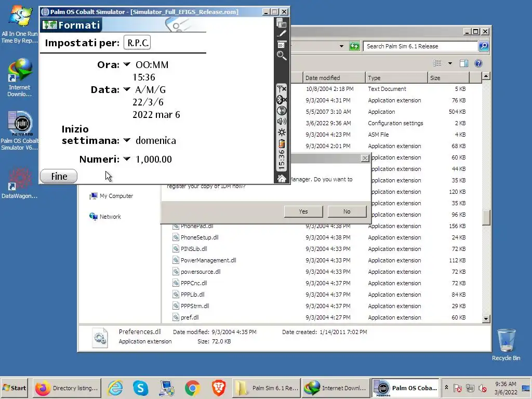Tap the globe network icon in Palm status bar

tap(281, 111)
